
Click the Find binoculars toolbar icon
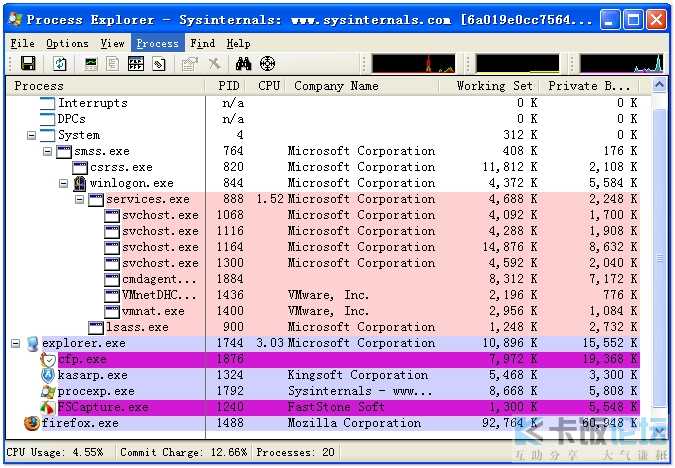pyautogui.click(x=244, y=64)
